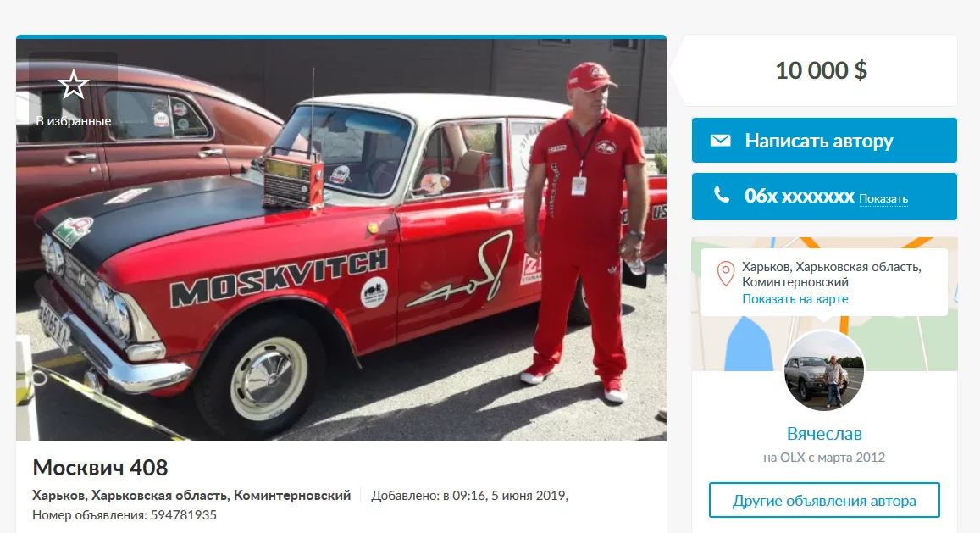Click the envelope icon on message button

click(x=720, y=140)
